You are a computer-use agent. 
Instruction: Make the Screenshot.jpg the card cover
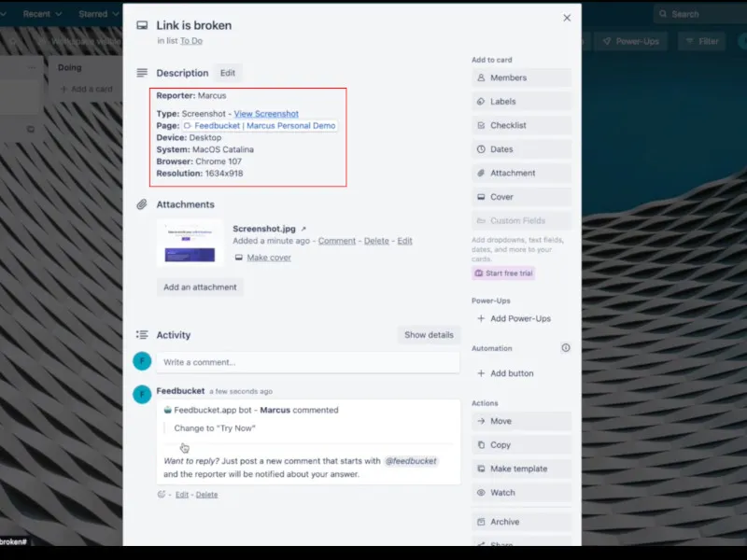coord(268,258)
